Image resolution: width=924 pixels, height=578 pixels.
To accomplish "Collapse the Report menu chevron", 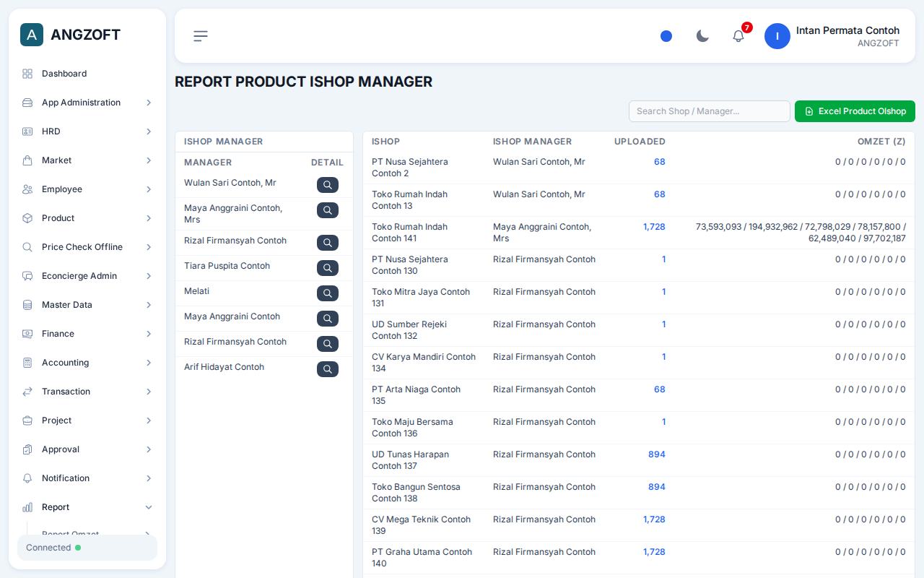I will pyautogui.click(x=149, y=507).
